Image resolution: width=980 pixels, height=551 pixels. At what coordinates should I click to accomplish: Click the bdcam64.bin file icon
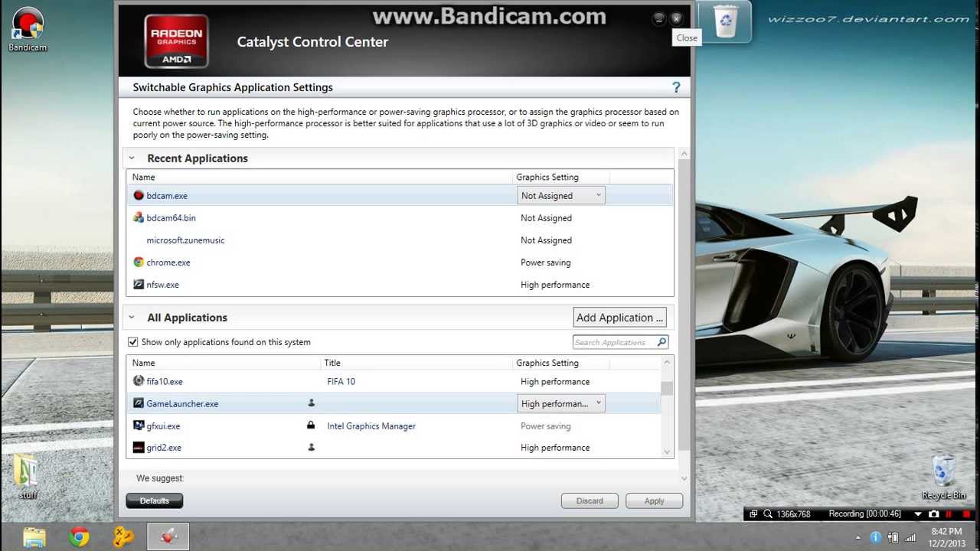139,217
